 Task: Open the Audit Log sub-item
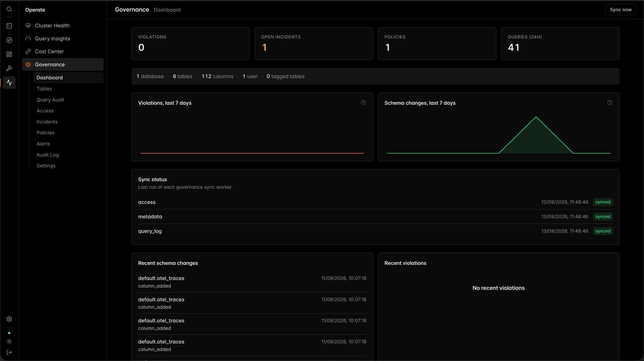(x=69, y=155)
